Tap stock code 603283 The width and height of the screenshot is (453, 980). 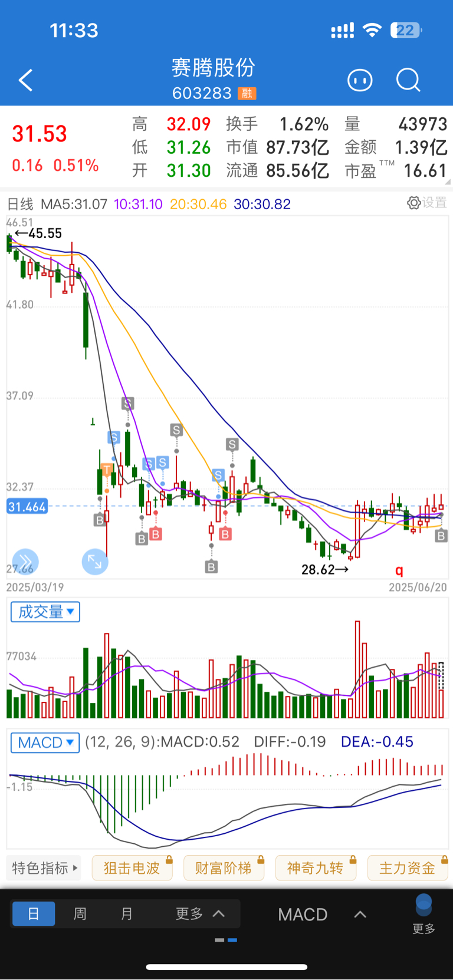pos(202,93)
